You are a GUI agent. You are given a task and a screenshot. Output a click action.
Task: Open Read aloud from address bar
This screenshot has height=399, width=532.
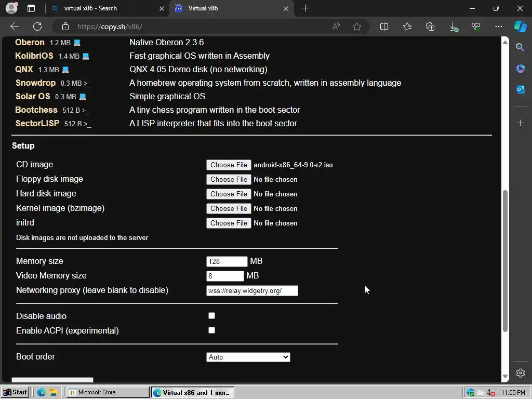click(x=336, y=26)
